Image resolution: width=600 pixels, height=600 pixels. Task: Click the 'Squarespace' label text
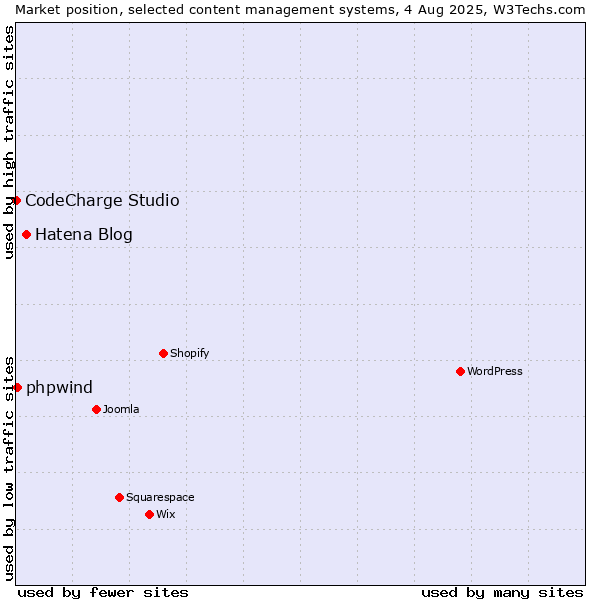160,497
